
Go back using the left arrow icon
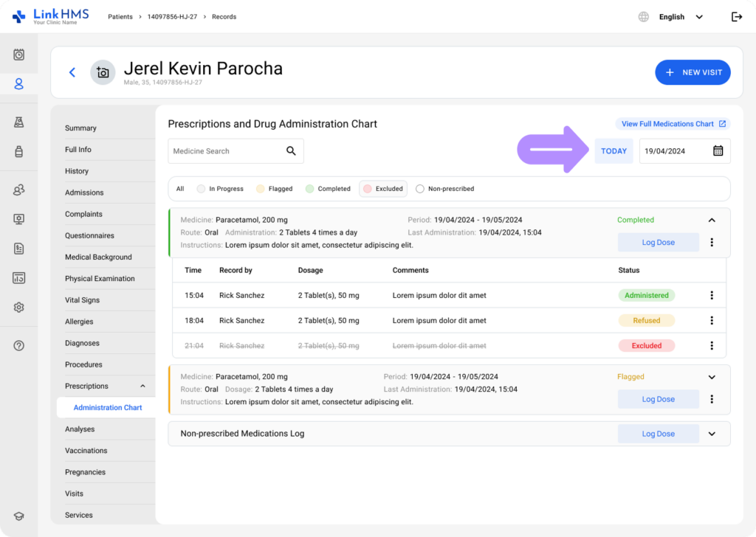pos(72,72)
